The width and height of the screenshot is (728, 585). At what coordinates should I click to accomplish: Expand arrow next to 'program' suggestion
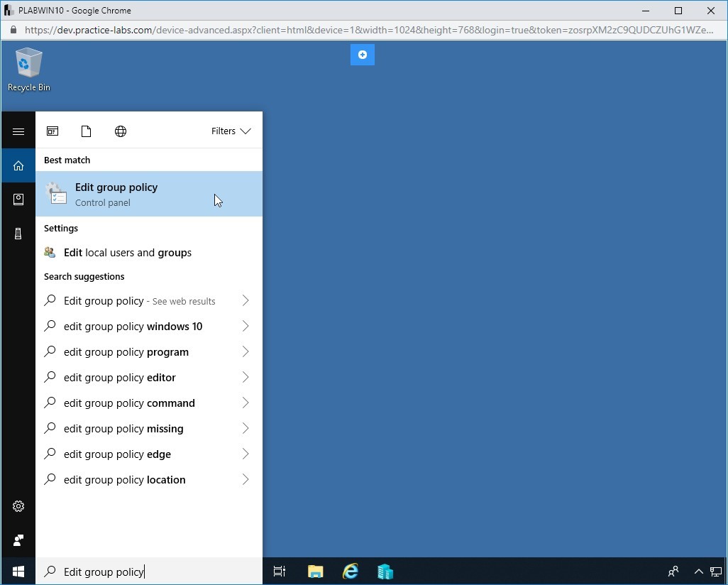click(246, 351)
